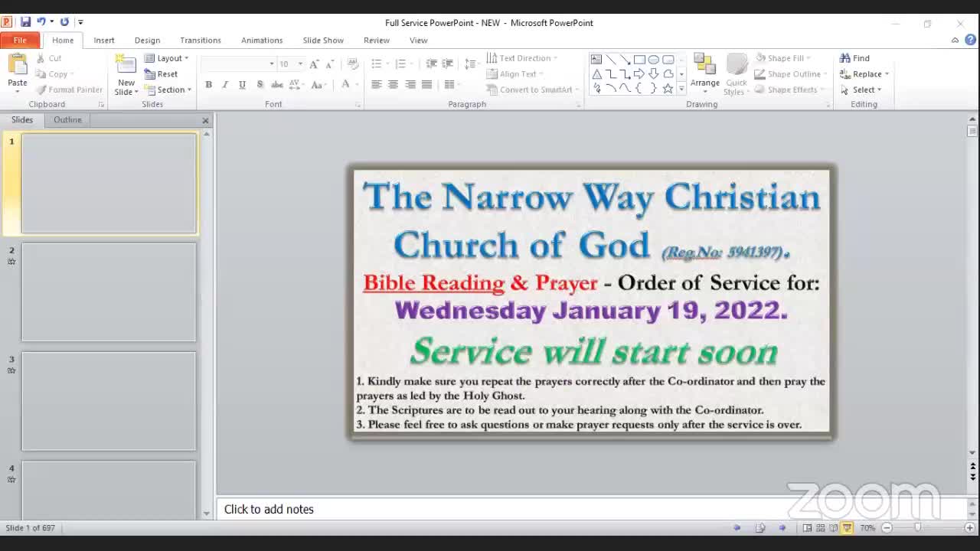The width and height of the screenshot is (980, 551).
Task: Click Find in Editing group
Action: click(x=854, y=58)
